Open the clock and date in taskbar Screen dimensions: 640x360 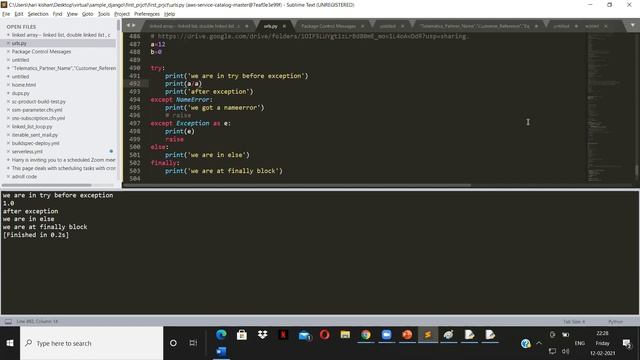(602, 343)
